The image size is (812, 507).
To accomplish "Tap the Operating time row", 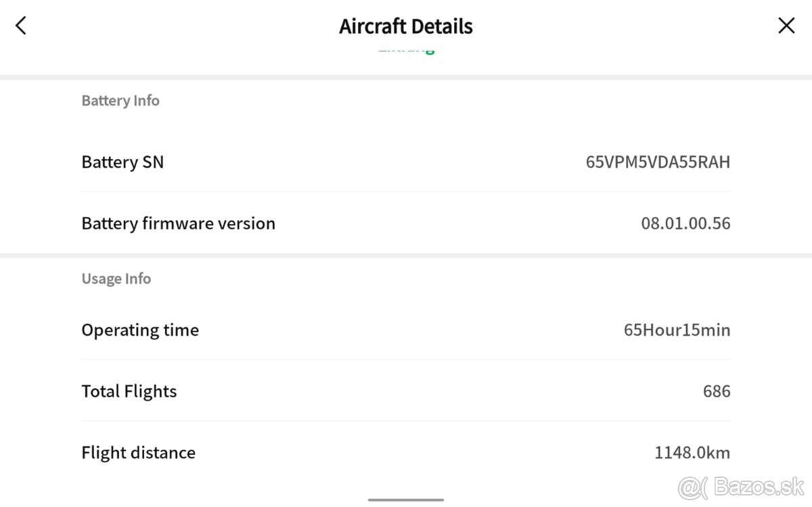I will 406,330.
